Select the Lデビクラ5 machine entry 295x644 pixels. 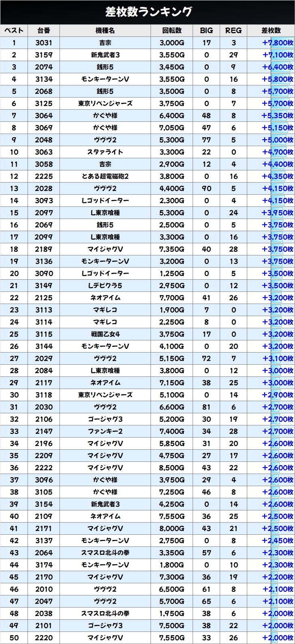105,286
